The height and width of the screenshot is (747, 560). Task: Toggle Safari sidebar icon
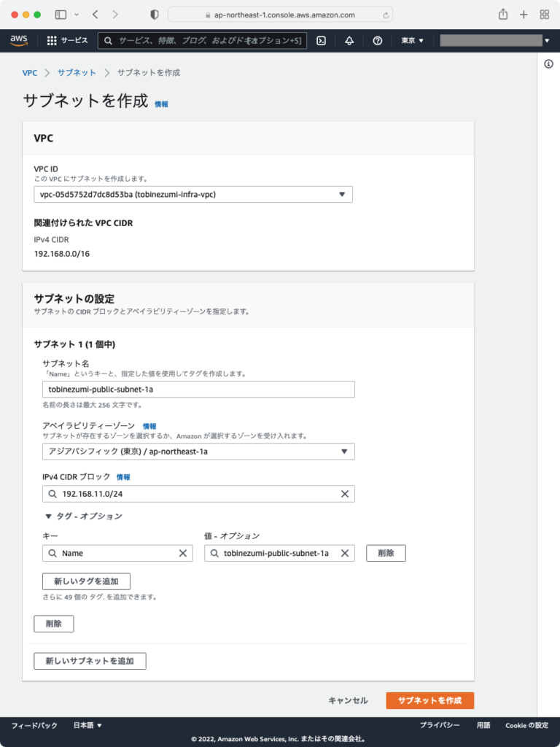point(61,15)
